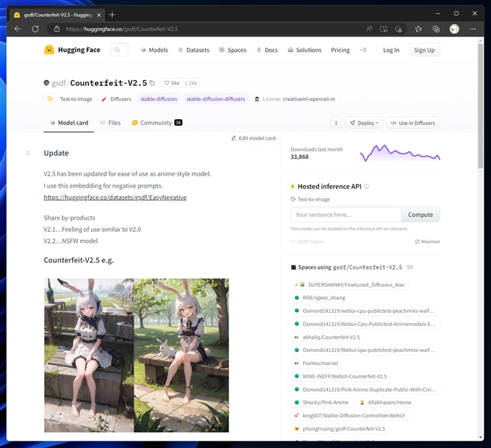
Task: Expand the extra navigation menu icon
Action: pos(363,50)
